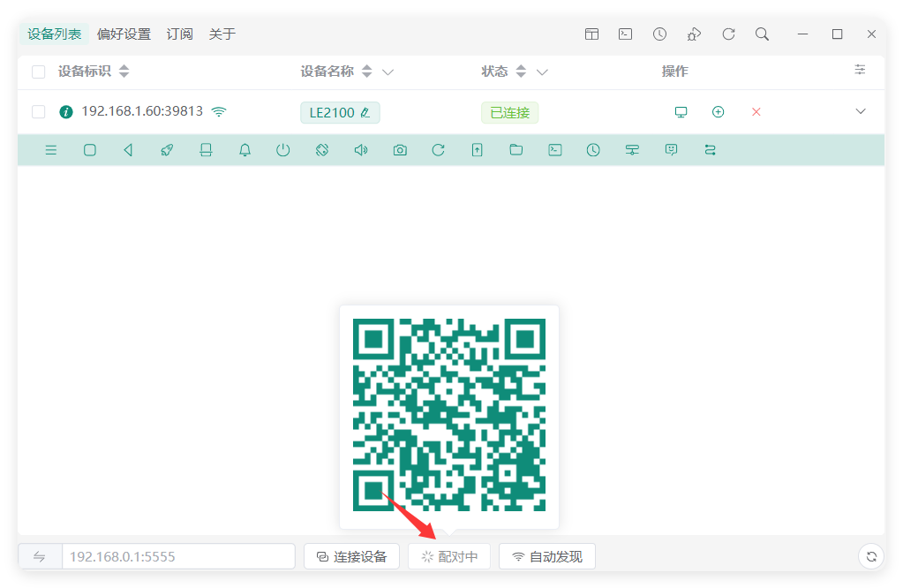This screenshot has width=903, height=588.
Task: Click the clock scheduled-task icon in device toolbar
Action: [593, 150]
